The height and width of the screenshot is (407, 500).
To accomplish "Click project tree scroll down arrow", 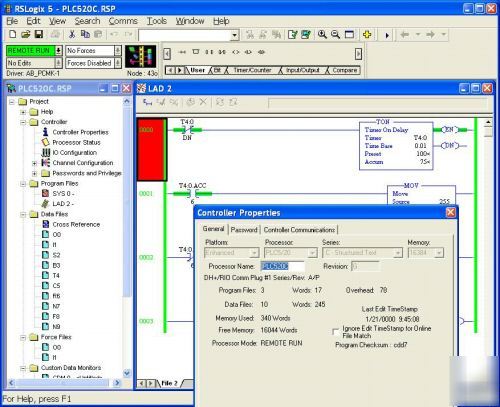I will 127,373.
